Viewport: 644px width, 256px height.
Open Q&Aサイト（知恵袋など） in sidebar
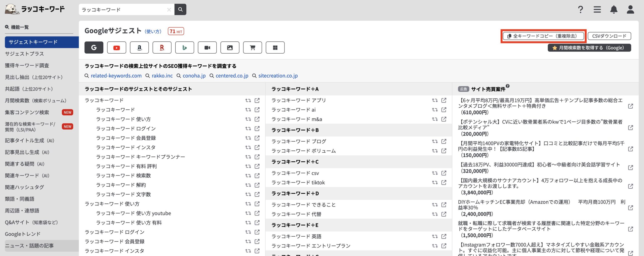click(x=31, y=222)
